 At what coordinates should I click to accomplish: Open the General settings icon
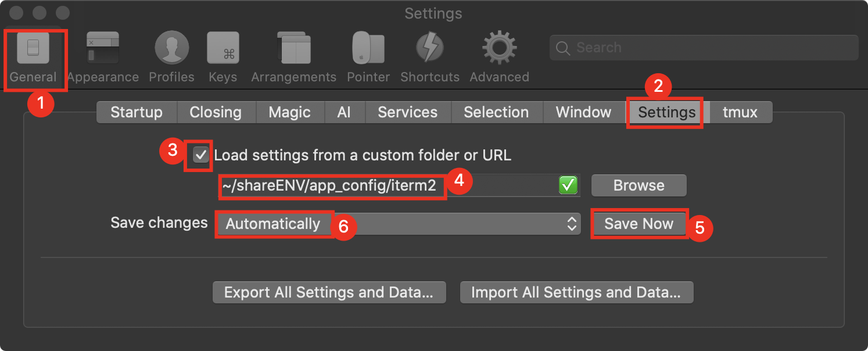tap(33, 49)
